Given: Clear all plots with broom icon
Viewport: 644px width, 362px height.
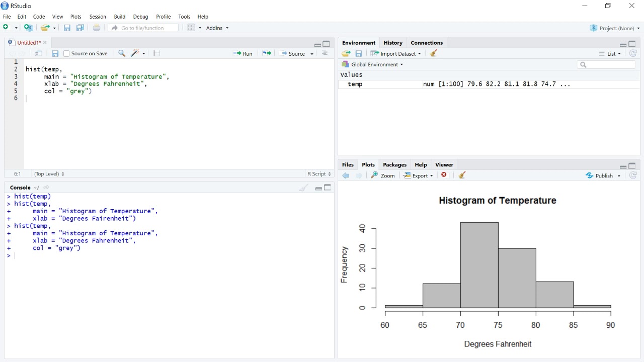Looking at the screenshot, I should [x=462, y=175].
